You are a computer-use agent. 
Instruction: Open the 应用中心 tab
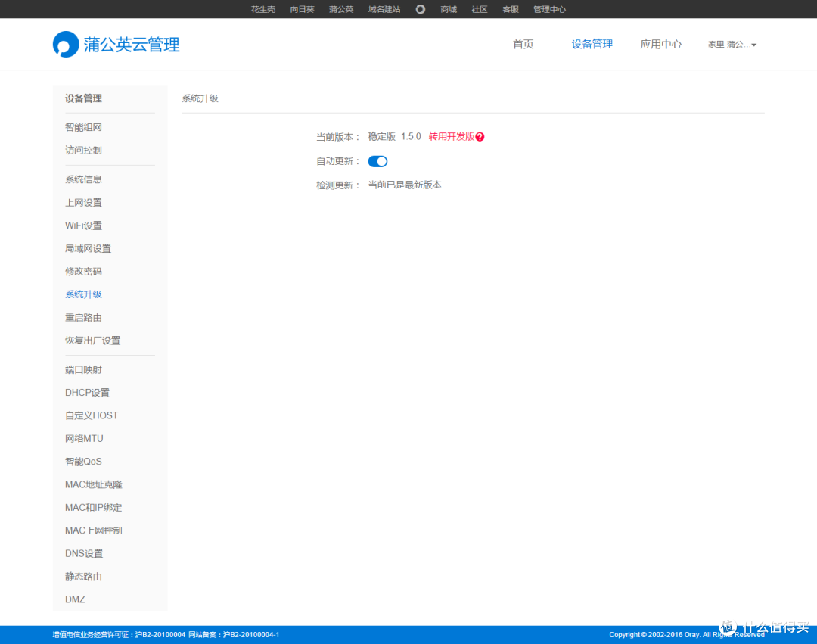point(660,45)
